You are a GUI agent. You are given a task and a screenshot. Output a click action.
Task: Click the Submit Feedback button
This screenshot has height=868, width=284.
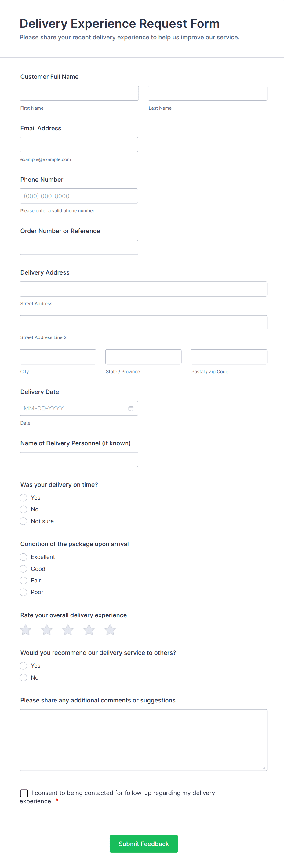click(144, 843)
